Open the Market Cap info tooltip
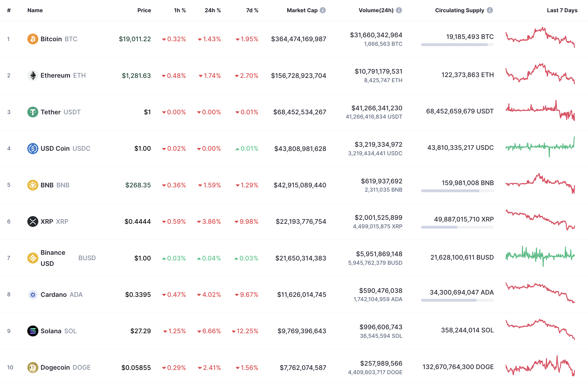 (322, 10)
